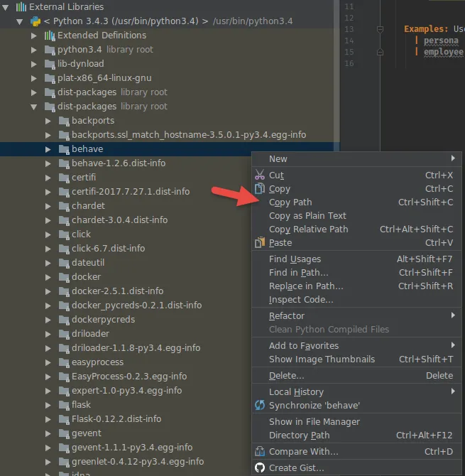Select EasyProcess-0.2.3.egg-info tree row
The image size is (465, 476).
click(126, 377)
